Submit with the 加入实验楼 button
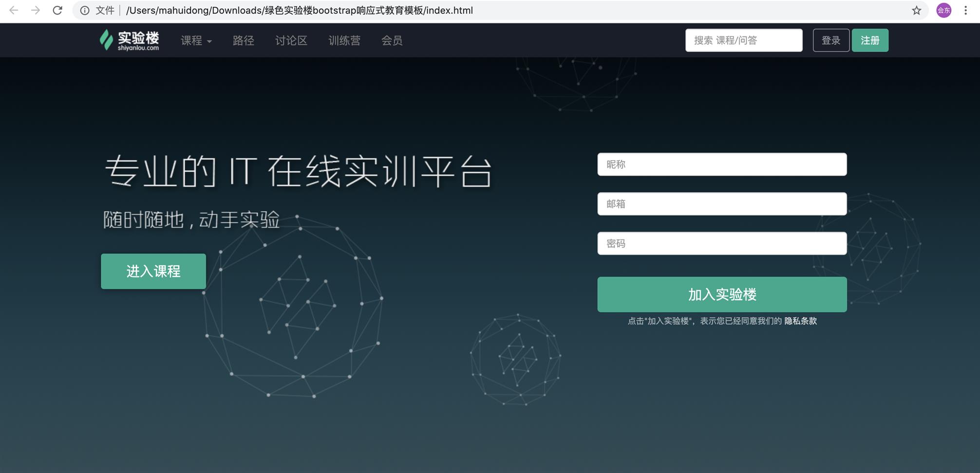This screenshot has height=473, width=980. (722, 294)
